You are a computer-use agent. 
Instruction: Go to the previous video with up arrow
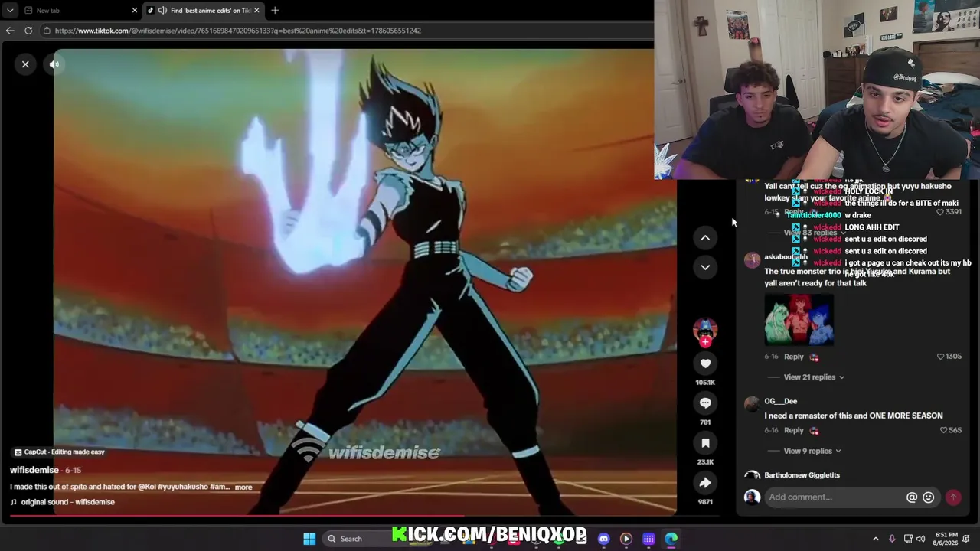click(x=705, y=238)
